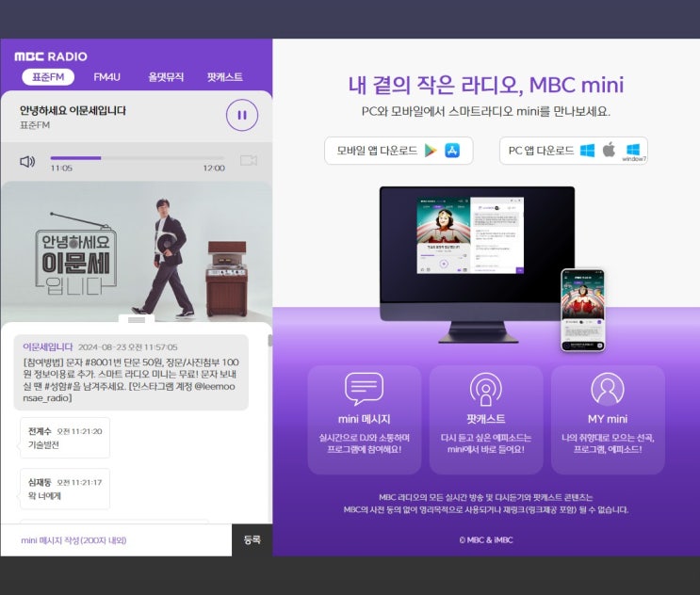Click the smartphone mockup image

tap(582, 310)
